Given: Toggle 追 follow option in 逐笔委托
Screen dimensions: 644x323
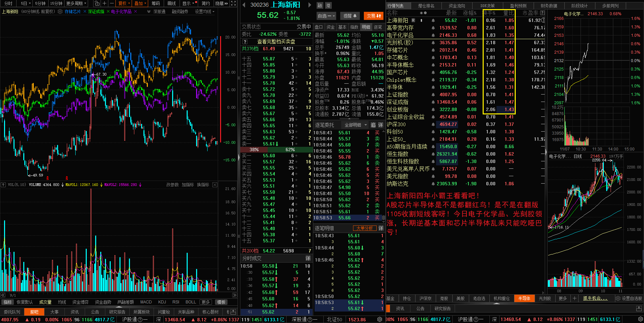Looking at the screenshot, I should pos(373,125).
